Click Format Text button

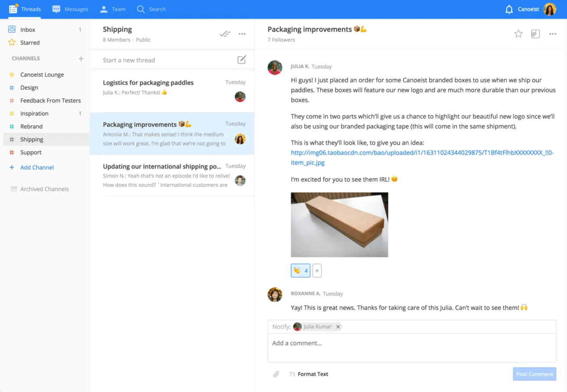click(309, 374)
